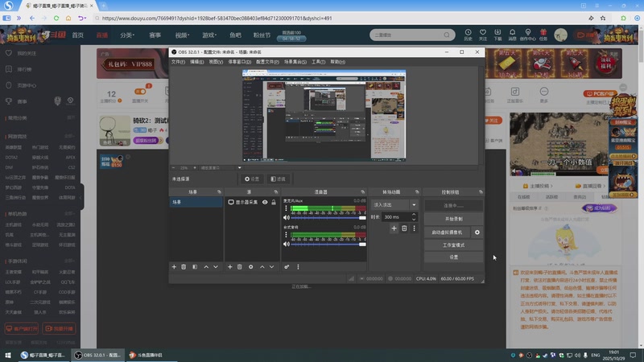Open the 工具(T) menu in OBS

pos(318,62)
